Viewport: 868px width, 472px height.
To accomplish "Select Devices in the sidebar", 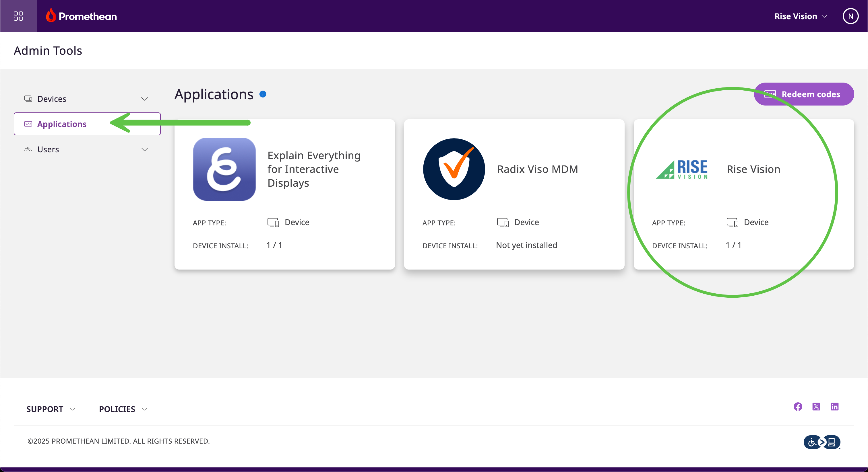I will click(87, 99).
